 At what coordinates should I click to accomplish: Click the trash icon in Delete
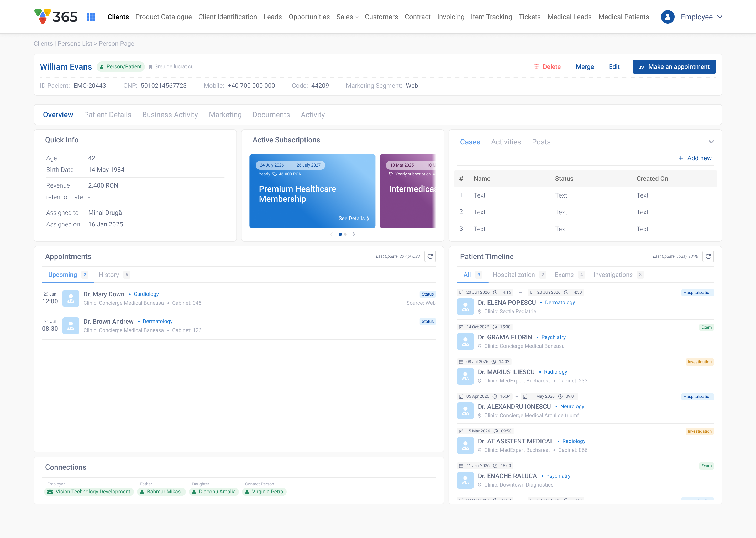pos(536,67)
